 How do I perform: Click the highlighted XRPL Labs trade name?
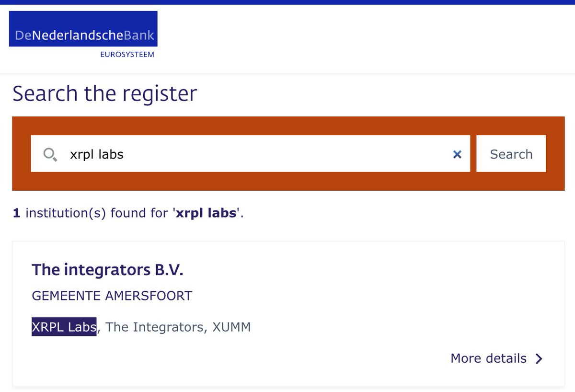[64, 327]
